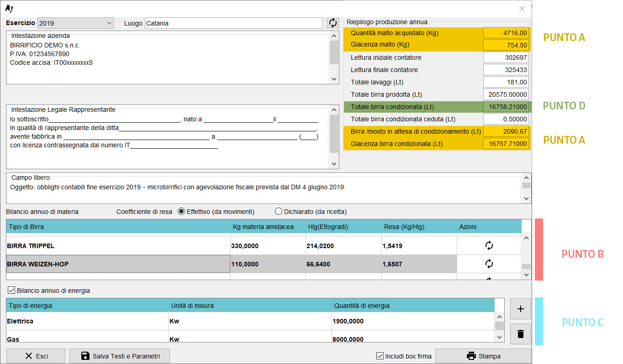This screenshot has width=623, height=364.
Task: Select Effettivo (da movimenti) coefficient option
Action: [x=181, y=212]
